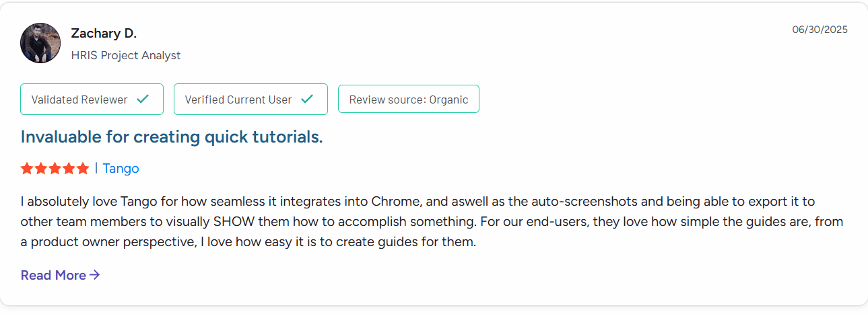Open the review titled Invaluable for creating quick tutorials
The image size is (868, 316).
pyautogui.click(x=172, y=137)
